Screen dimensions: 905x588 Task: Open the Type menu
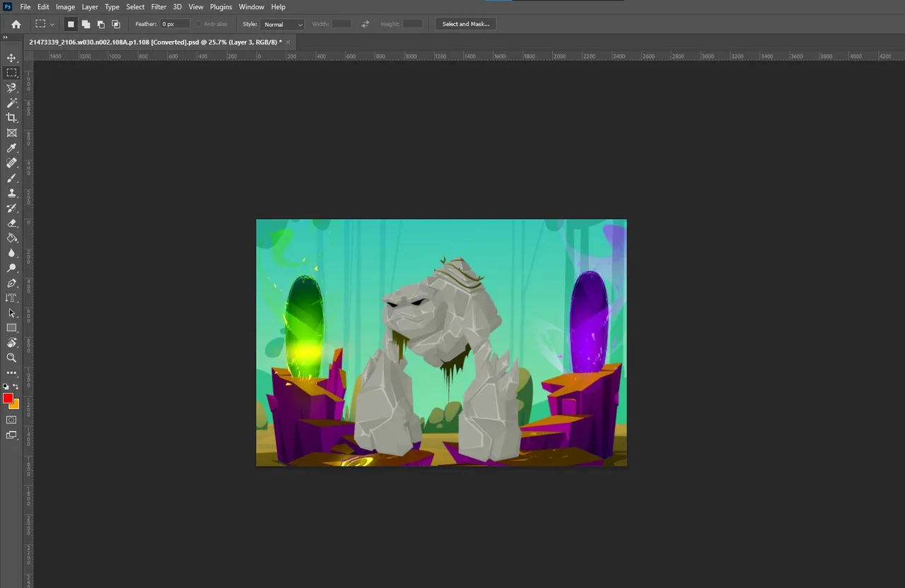point(112,7)
